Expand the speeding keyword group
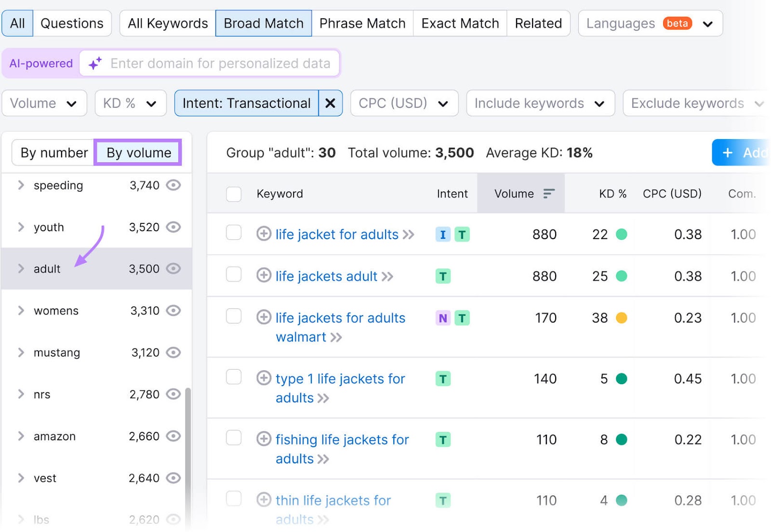 click(21, 185)
